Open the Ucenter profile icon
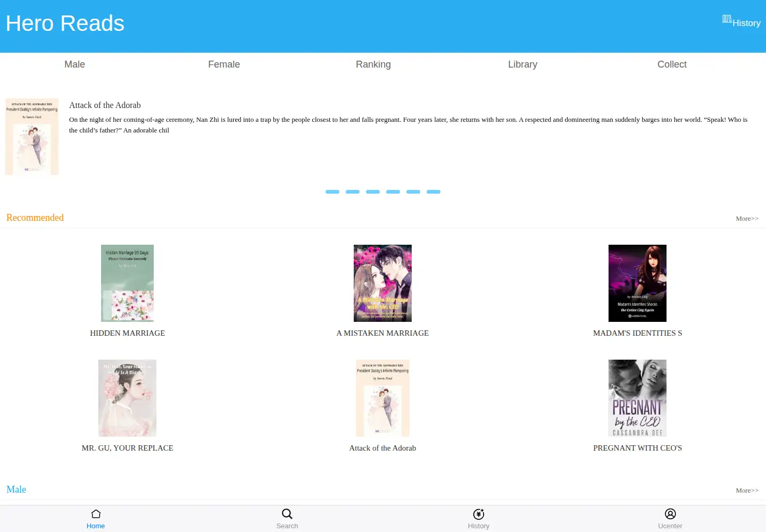The image size is (766, 532). pos(670,514)
